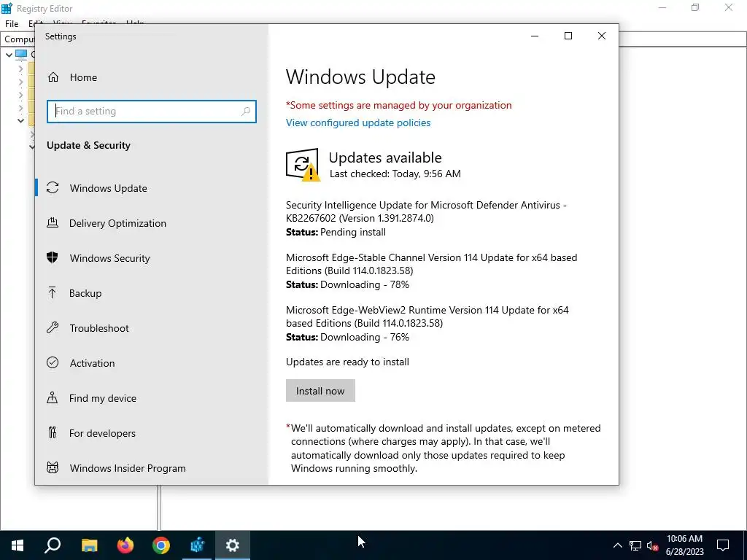Open the Windows Start button
The width and height of the screenshot is (747, 560).
tap(18, 545)
